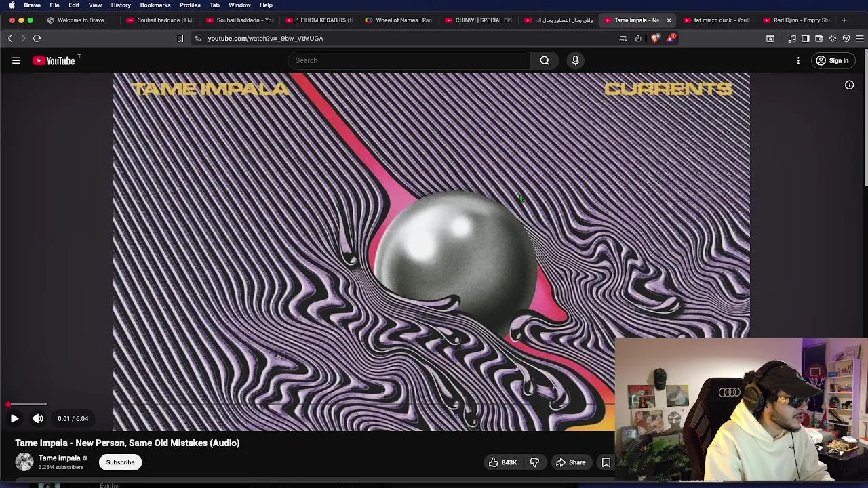
Task: Click the page vertical scrollbar
Action: [865, 119]
